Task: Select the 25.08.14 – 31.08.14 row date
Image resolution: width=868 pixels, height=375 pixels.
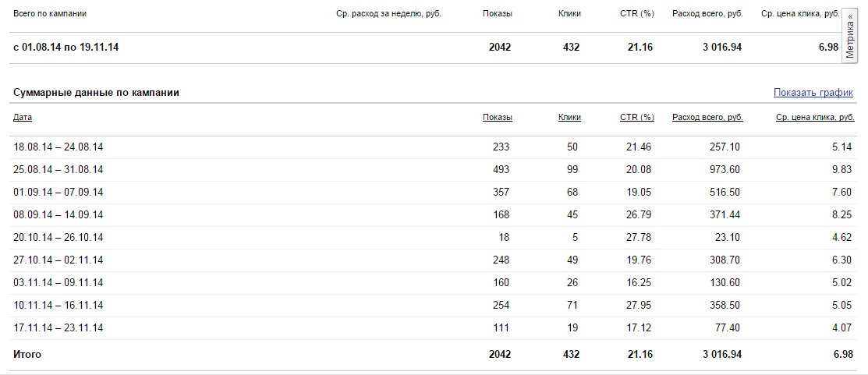Action: (x=58, y=169)
